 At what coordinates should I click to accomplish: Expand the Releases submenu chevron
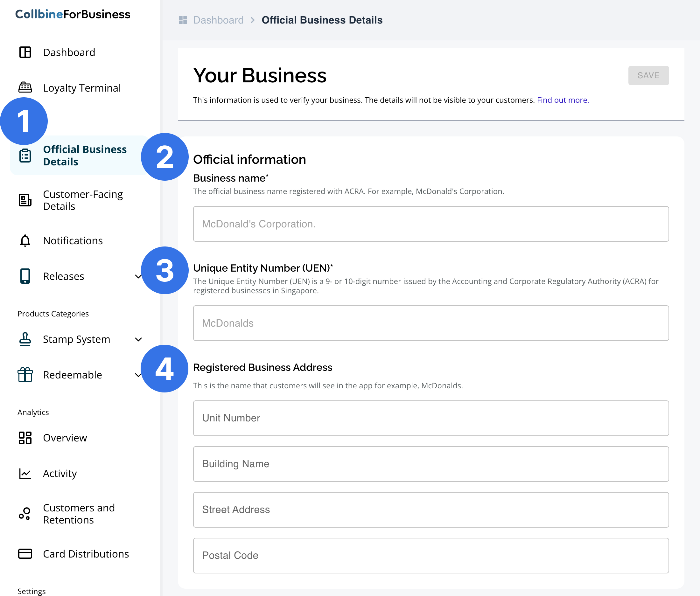coord(138,276)
